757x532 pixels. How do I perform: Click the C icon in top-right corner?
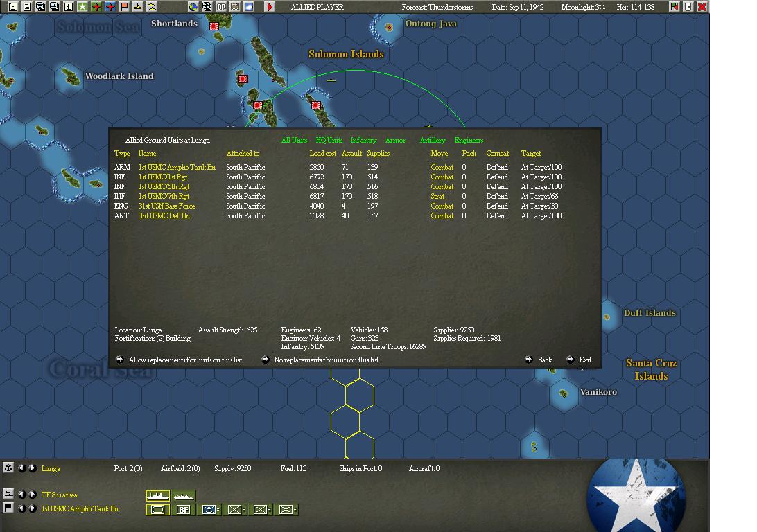pyautogui.click(x=688, y=7)
